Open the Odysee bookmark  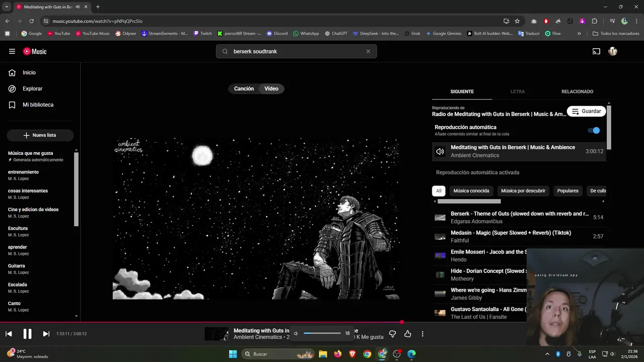[x=125, y=34]
